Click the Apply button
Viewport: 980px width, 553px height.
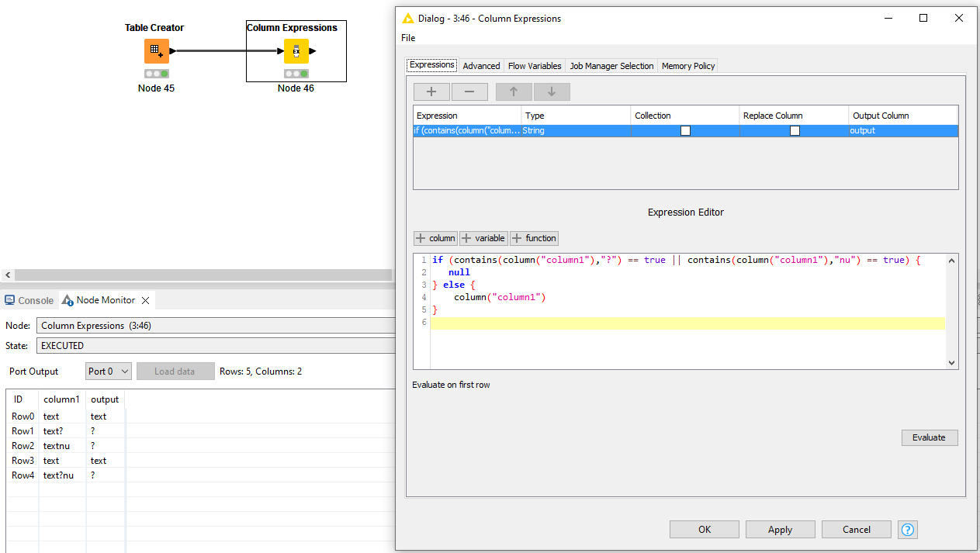click(780, 530)
